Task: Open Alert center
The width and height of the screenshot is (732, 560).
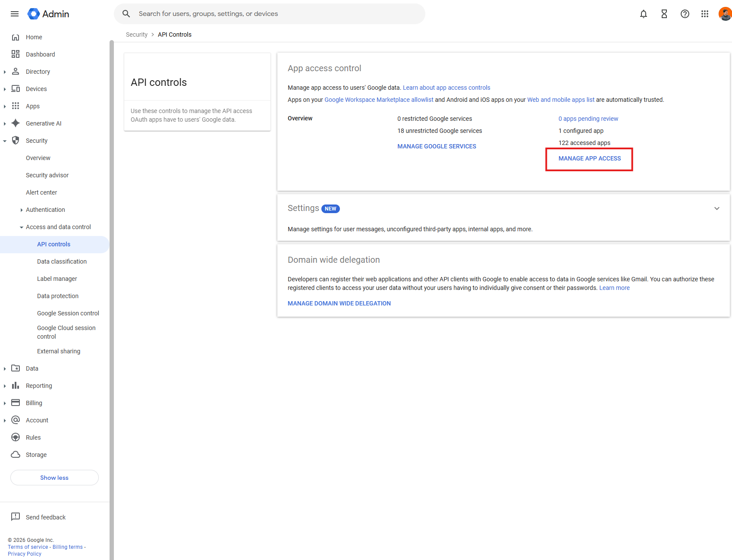Action: [41, 192]
